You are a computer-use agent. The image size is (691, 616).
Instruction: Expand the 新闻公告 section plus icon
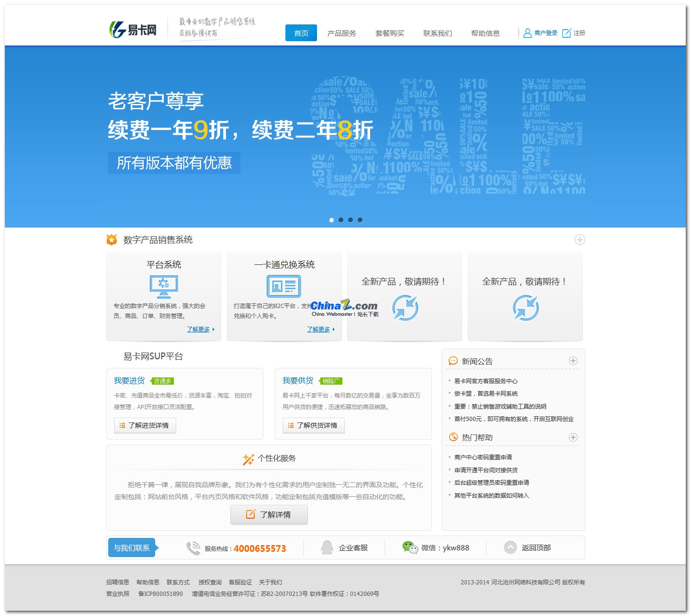[573, 361]
